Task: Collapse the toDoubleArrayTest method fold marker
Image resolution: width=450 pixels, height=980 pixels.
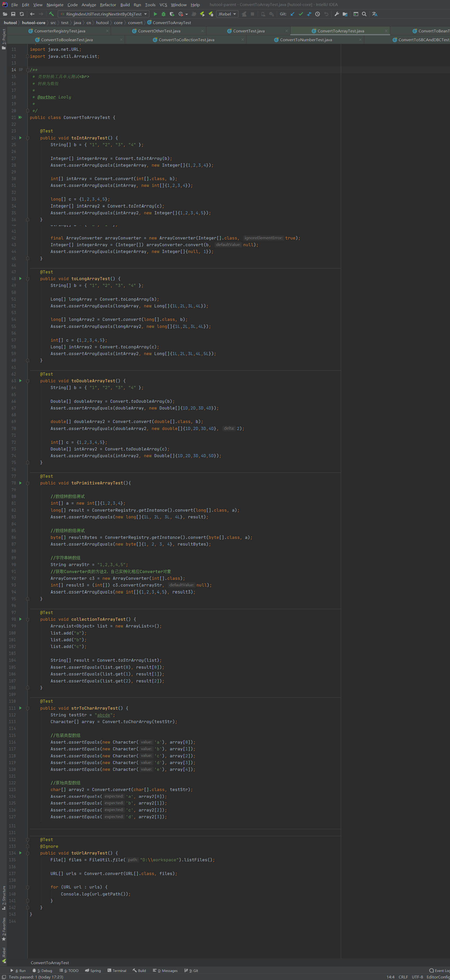Action: point(27,381)
